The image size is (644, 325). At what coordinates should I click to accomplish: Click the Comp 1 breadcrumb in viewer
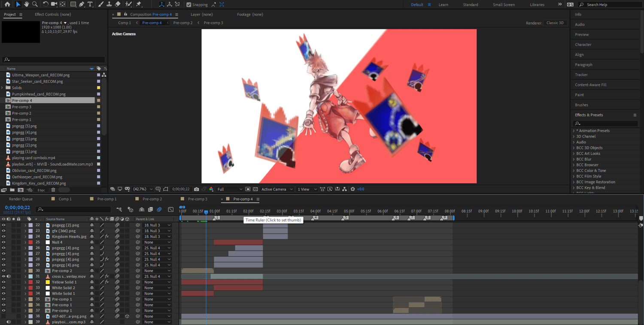coord(125,23)
